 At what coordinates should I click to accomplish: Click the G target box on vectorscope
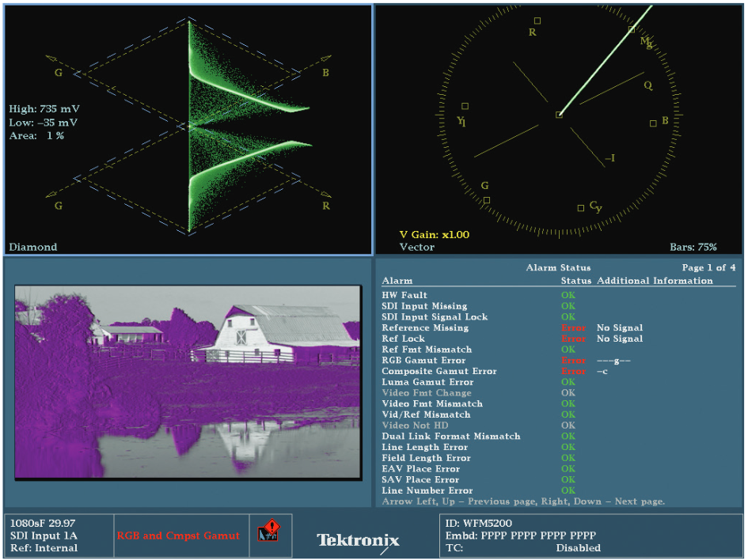[487, 200]
